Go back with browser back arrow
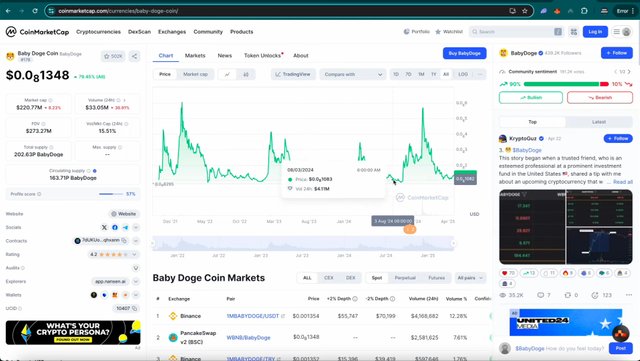The height and width of the screenshot is (361, 640). [8, 11]
